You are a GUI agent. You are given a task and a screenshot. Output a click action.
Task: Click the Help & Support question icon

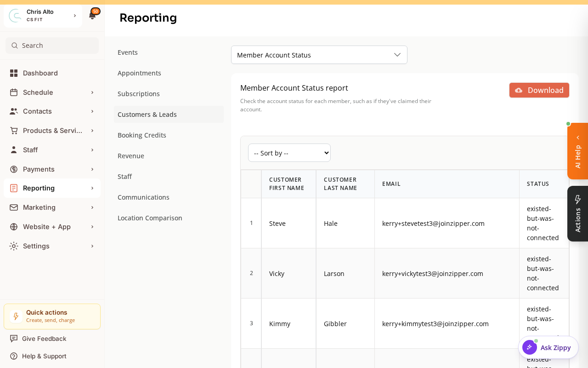point(14,356)
